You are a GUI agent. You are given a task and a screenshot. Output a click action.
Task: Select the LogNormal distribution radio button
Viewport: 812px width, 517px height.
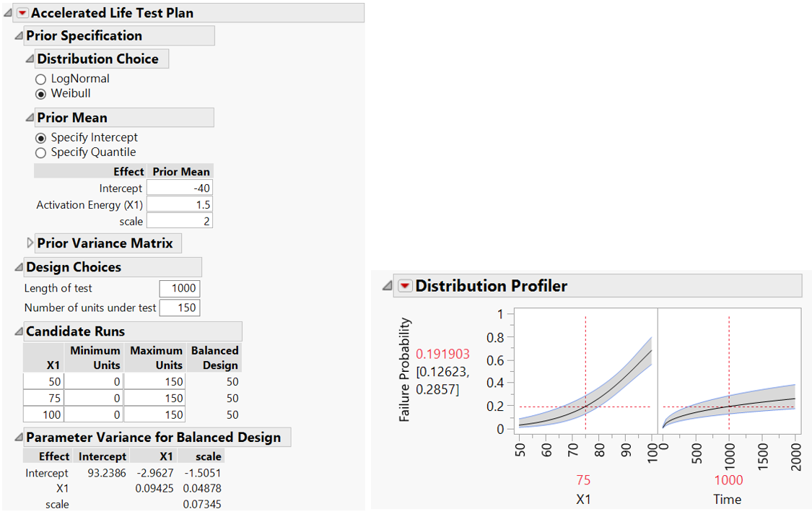(40, 79)
